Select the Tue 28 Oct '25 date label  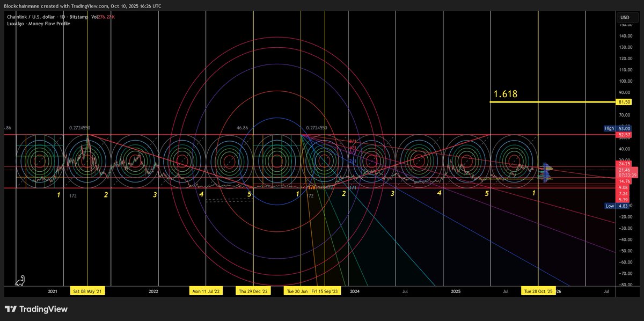(x=538, y=291)
